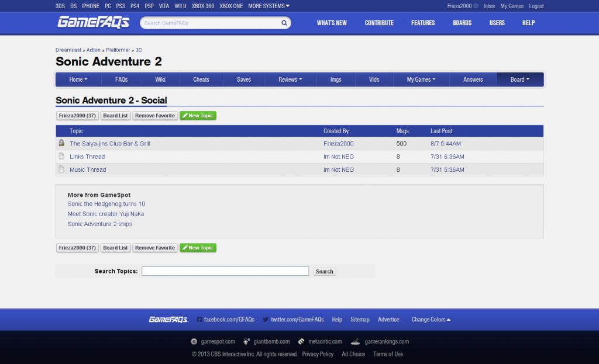Click the Metacritic icon in the footer
This screenshot has width=599, height=364.
(x=301, y=341)
